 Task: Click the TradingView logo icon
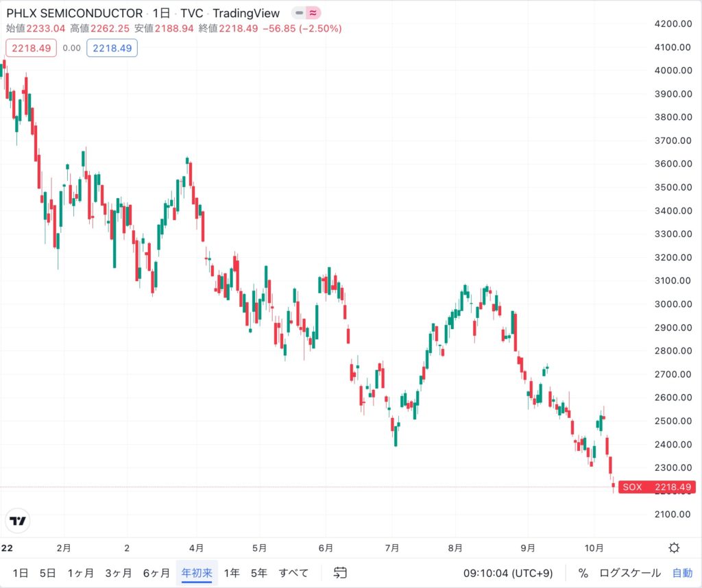tap(17, 521)
